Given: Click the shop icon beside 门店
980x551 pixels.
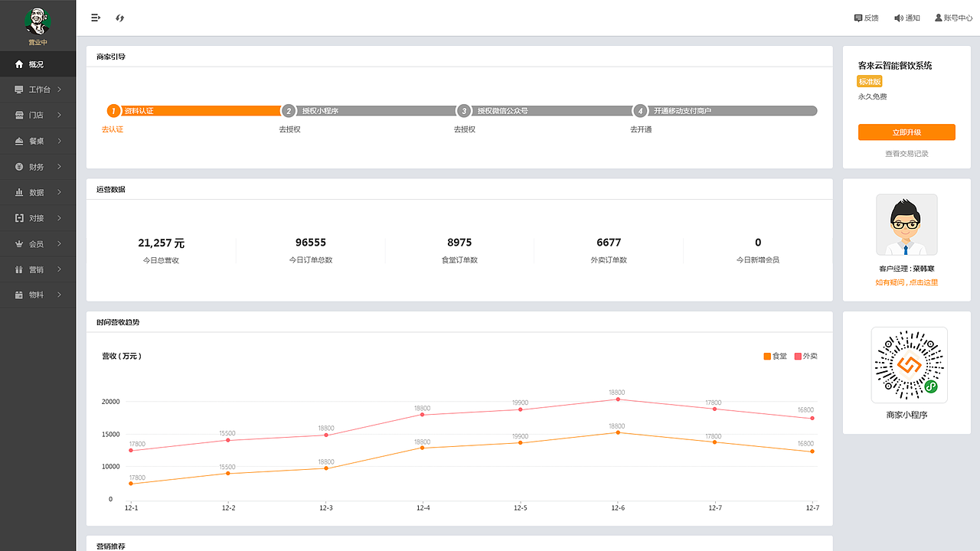Looking at the screenshot, I should [19, 116].
